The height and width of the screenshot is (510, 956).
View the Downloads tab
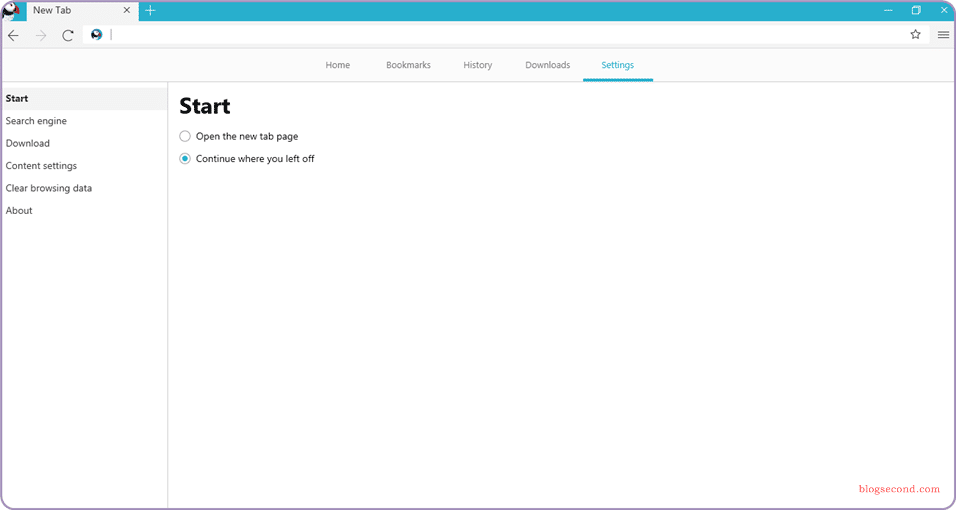click(548, 65)
